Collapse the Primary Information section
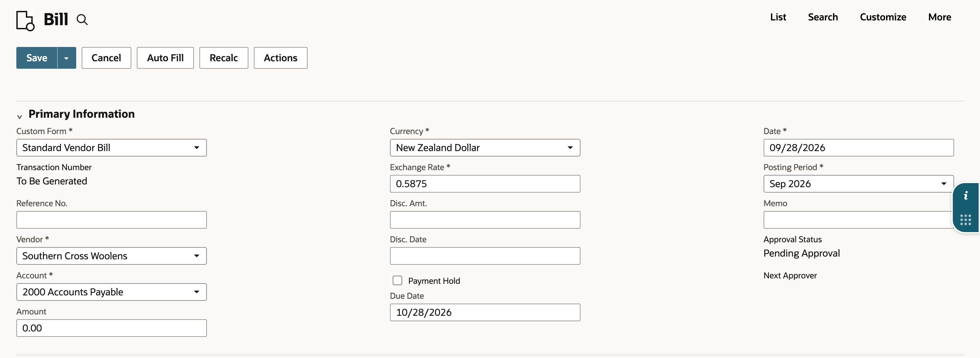 coord(19,116)
